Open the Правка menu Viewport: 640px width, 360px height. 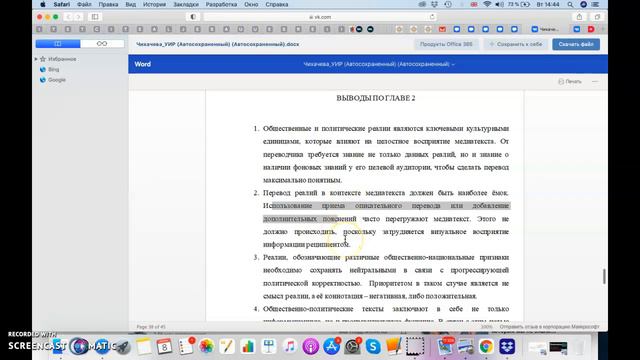(x=108, y=4)
